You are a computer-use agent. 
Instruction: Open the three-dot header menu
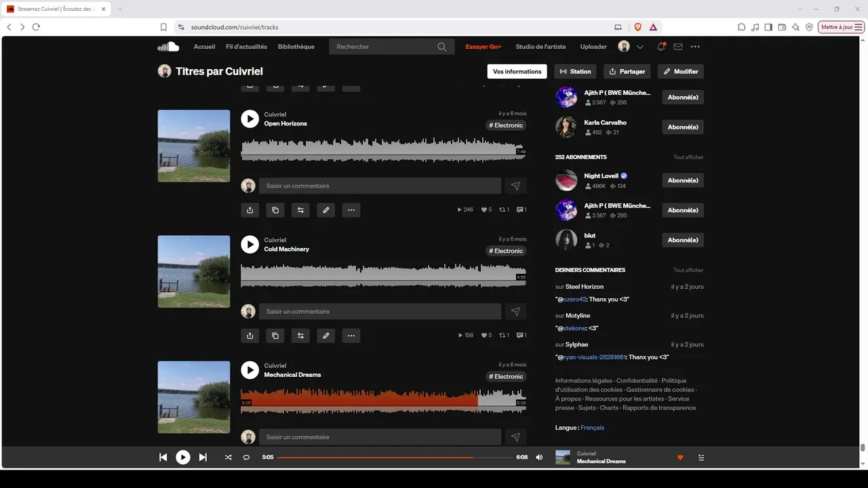point(695,47)
